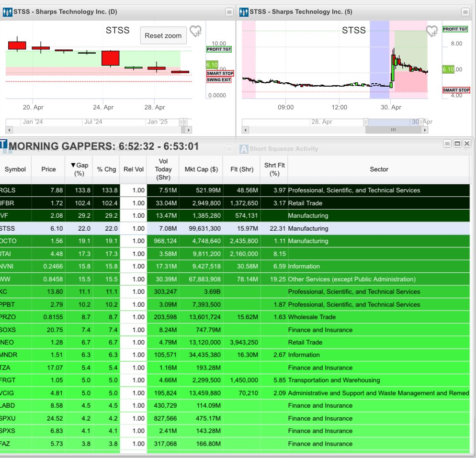Open 5-minute STSS chart hamburger menu
476x458 pixels.
[x=465, y=12]
